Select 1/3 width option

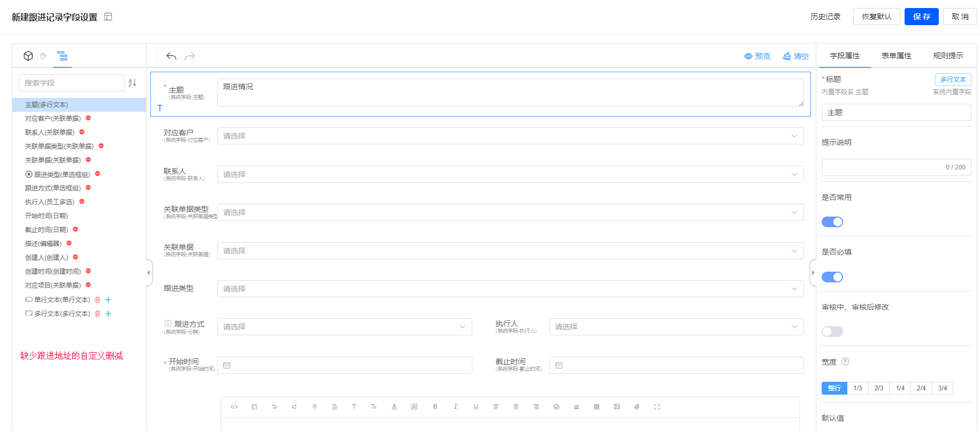coord(857,388)
